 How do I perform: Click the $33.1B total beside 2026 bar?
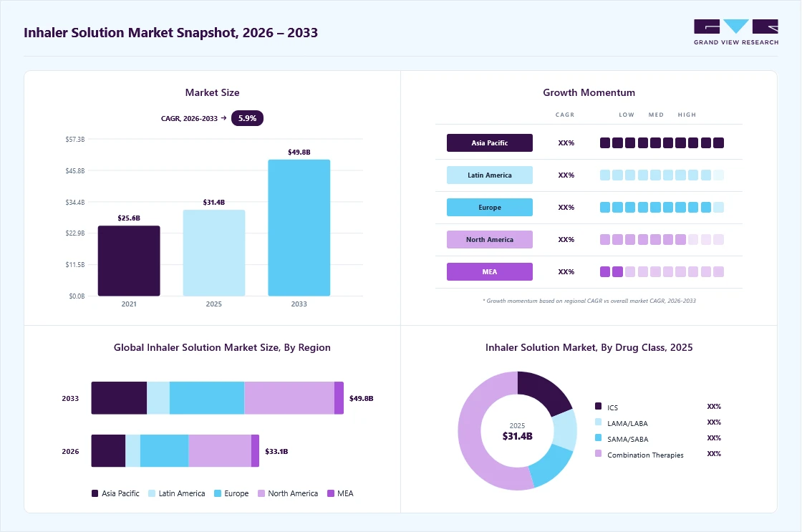276,451
